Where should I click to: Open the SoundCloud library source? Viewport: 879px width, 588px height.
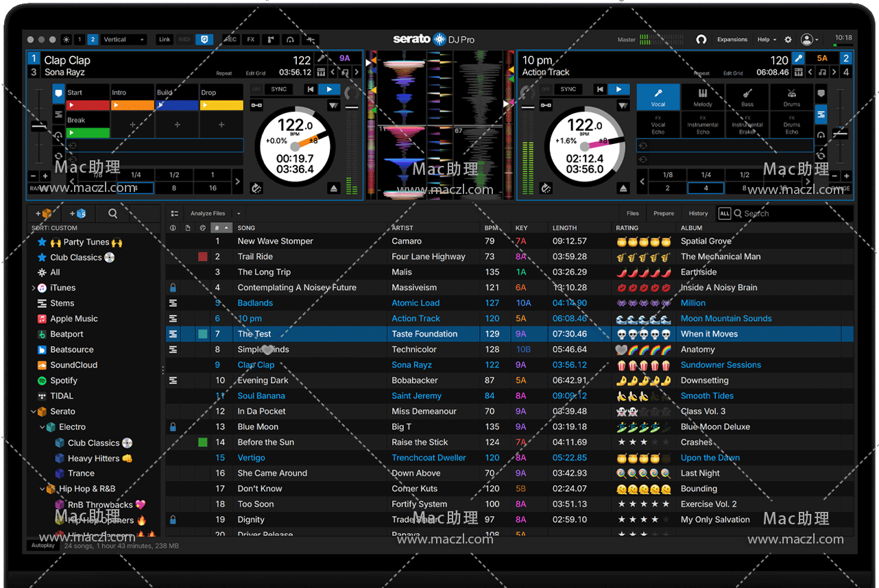click(x=73, y=365)
